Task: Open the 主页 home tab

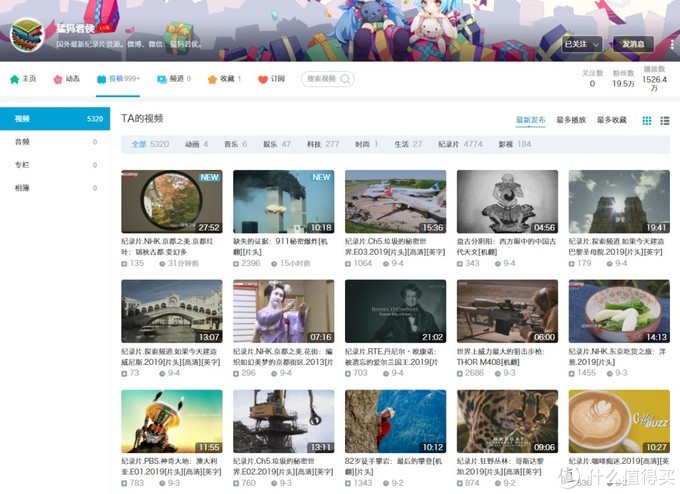Action: point(23,79)
